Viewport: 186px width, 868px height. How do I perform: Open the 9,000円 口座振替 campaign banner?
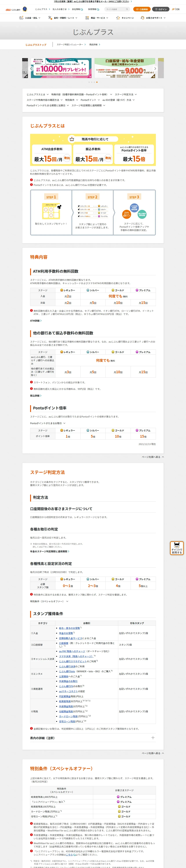125,68
